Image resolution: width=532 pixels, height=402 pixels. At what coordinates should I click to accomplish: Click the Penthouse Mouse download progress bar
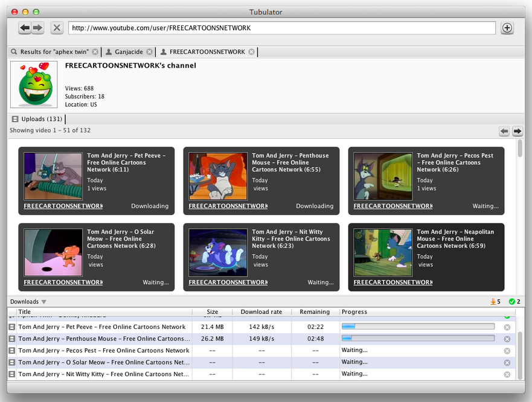[x=418, y=338]
